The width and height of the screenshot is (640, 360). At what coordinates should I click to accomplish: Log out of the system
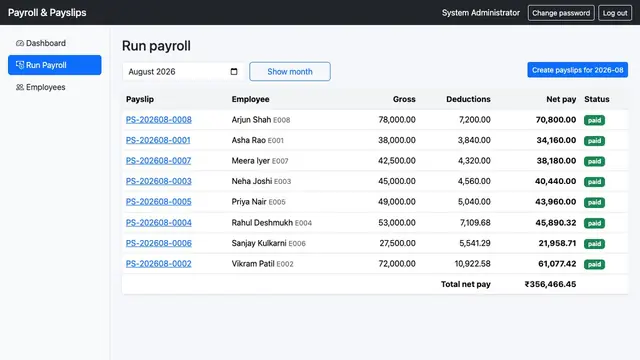615,13
